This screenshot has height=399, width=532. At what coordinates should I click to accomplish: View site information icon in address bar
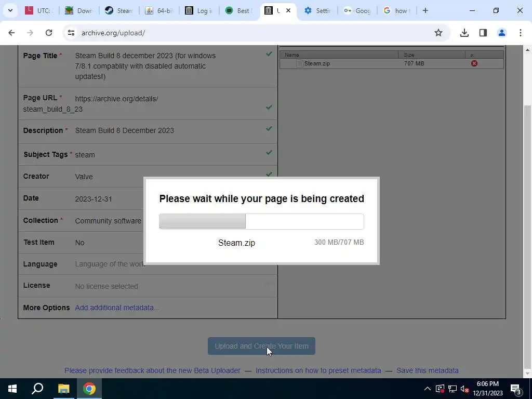[x=71, y=33]
